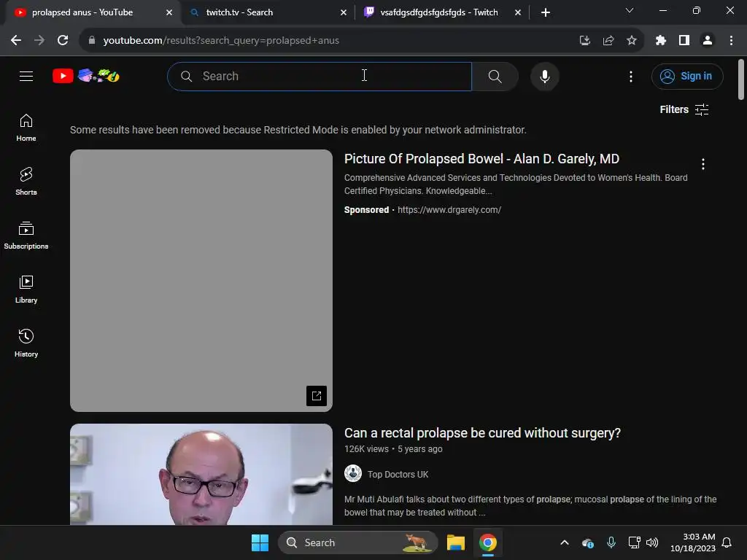Open network display tray icon
The width and height of the screenshot is (747, 560).
coord(634,542)
